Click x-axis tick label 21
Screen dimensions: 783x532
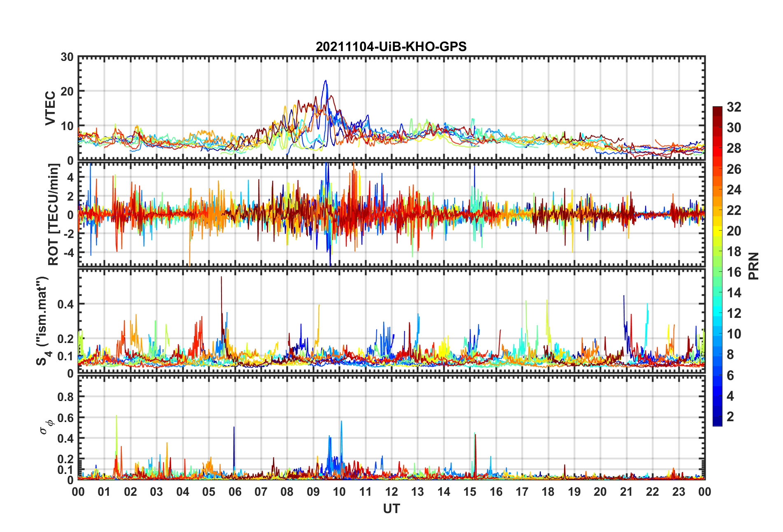(626, 492)
